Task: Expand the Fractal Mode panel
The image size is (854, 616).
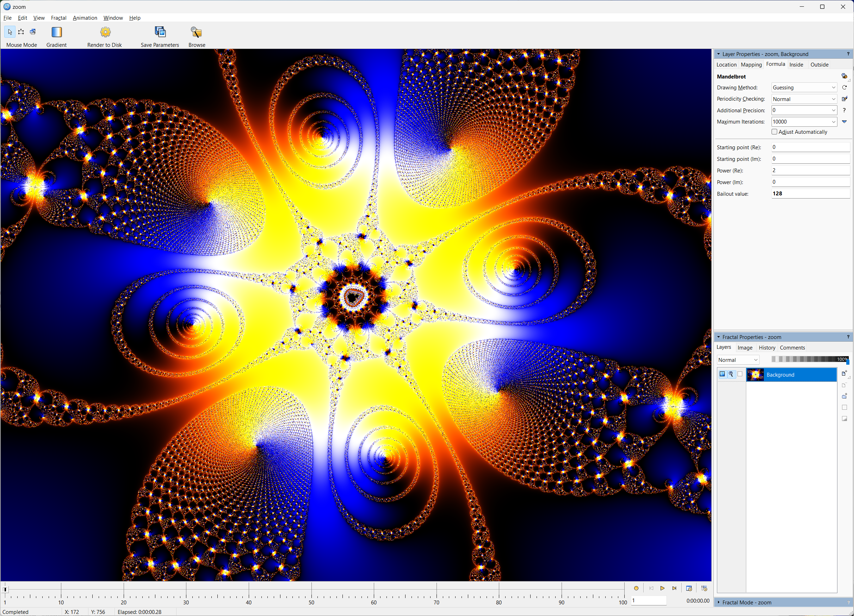Action: pos(719,603)
